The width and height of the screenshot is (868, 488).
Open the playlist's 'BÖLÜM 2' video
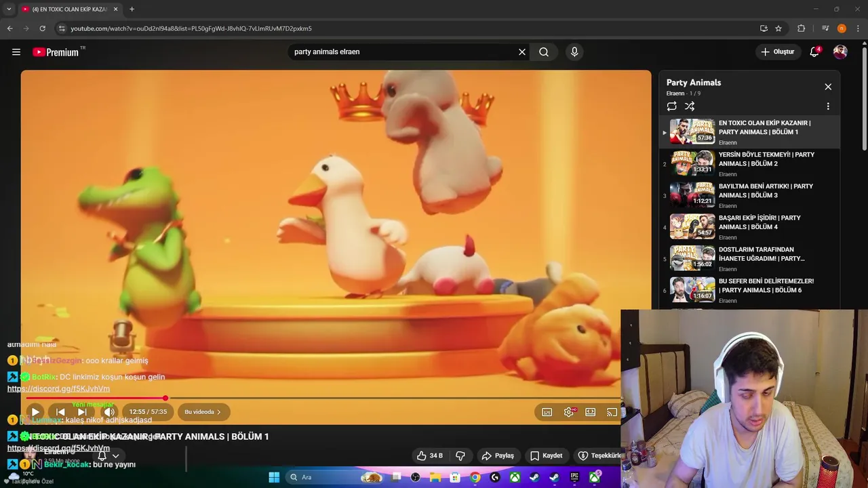[750, 163]
